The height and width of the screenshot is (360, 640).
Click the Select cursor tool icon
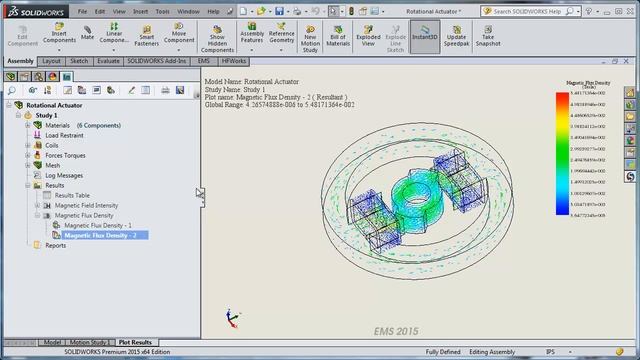coord(333,11)
